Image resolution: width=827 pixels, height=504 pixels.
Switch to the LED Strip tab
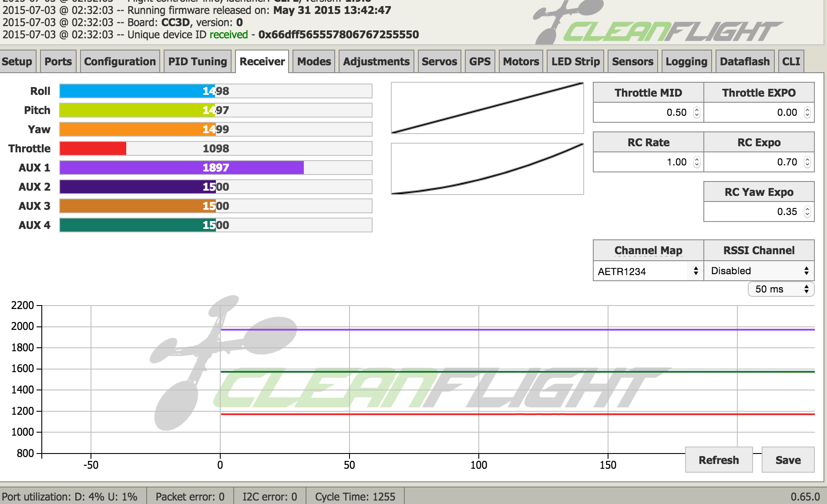(575, 61)
